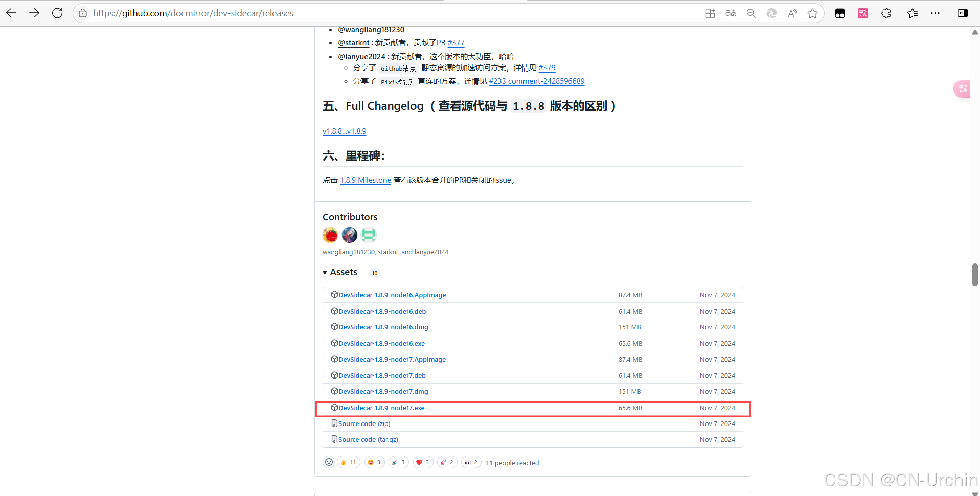
Task: Open starknt contributor avatar
Action: 350,235
